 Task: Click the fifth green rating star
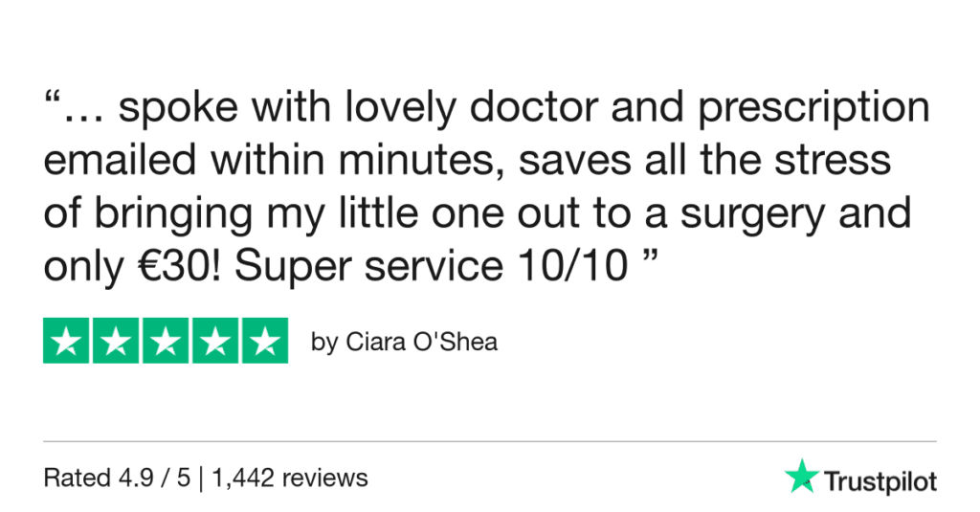point(264,341)
